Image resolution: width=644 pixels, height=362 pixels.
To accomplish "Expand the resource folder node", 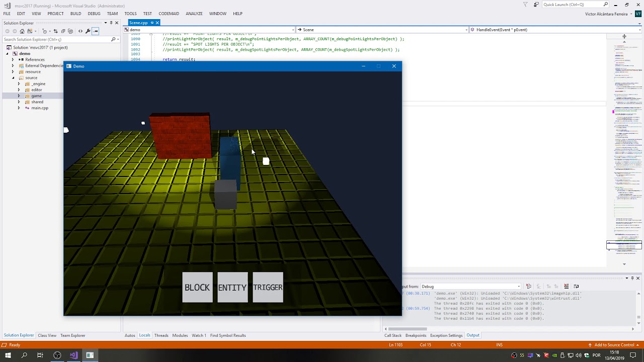I will 13,71.
